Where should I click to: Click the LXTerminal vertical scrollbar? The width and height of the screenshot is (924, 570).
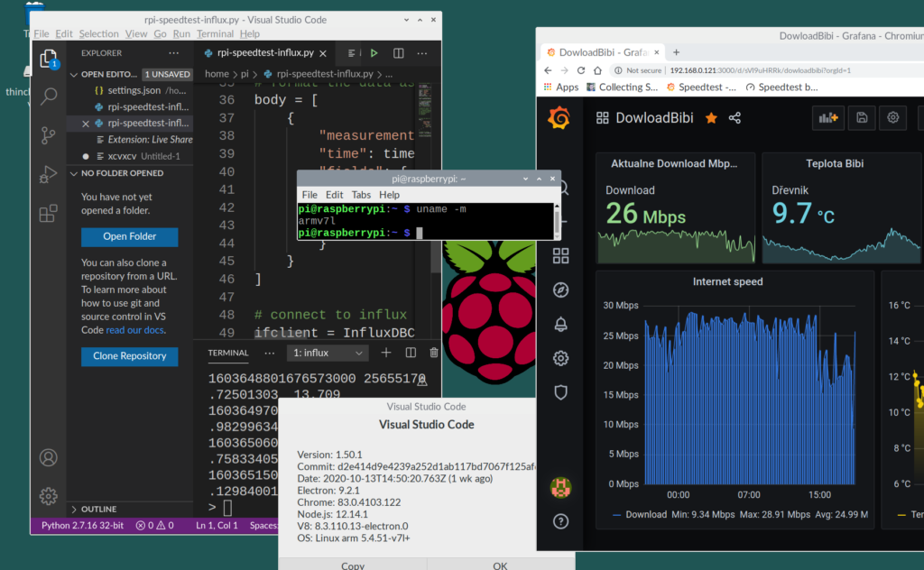(x=557, y=221)
